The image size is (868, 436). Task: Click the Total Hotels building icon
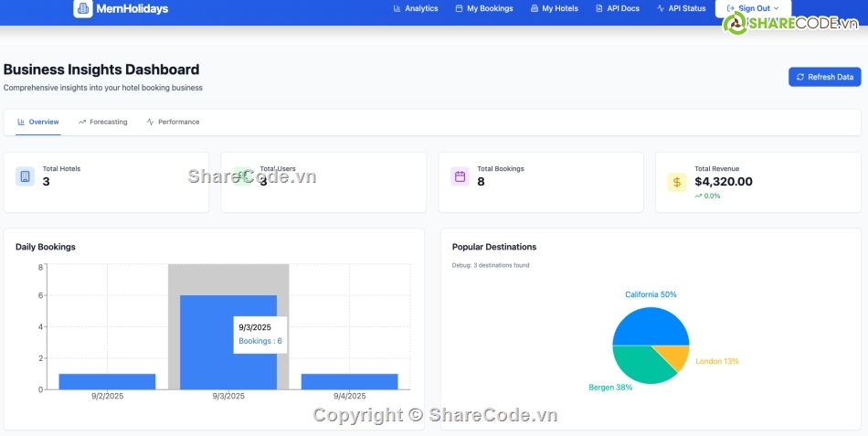[x=25, y=176]
